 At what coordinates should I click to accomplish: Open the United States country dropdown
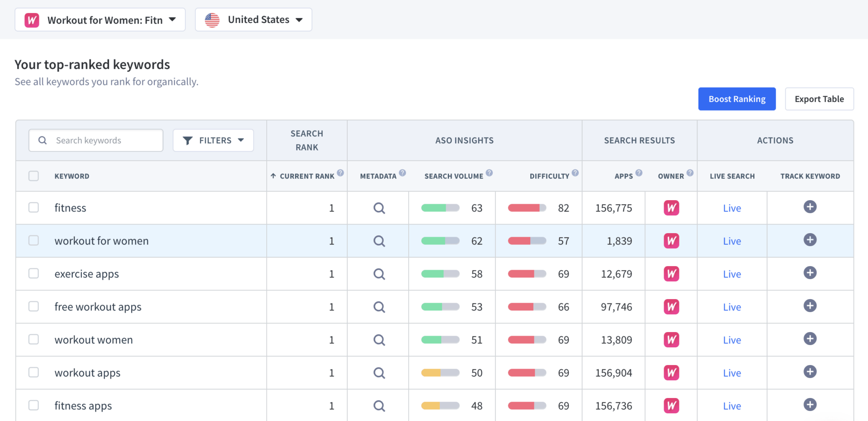(x=253, y=20)
